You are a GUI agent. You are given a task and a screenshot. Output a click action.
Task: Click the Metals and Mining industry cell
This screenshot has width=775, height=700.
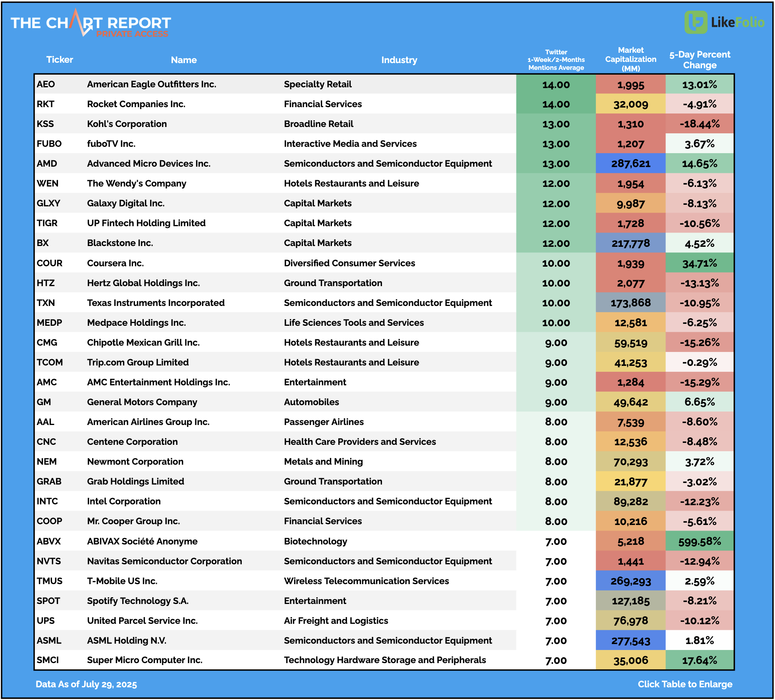point(323,462)
